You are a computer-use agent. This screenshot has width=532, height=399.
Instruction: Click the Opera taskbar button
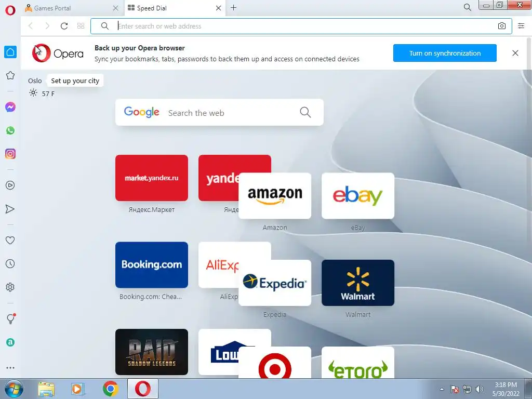[x=143, y=389]
